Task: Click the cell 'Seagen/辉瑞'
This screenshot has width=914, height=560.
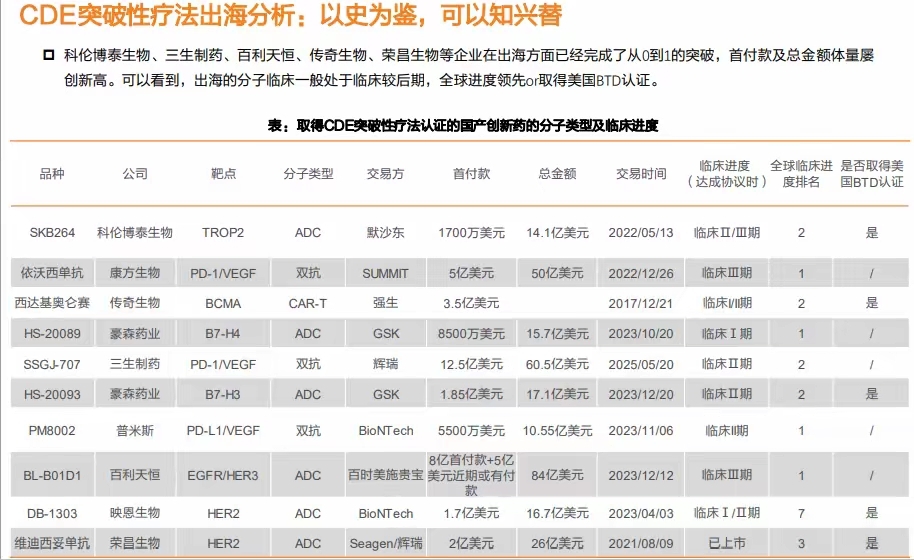Action: coord(385,544)
